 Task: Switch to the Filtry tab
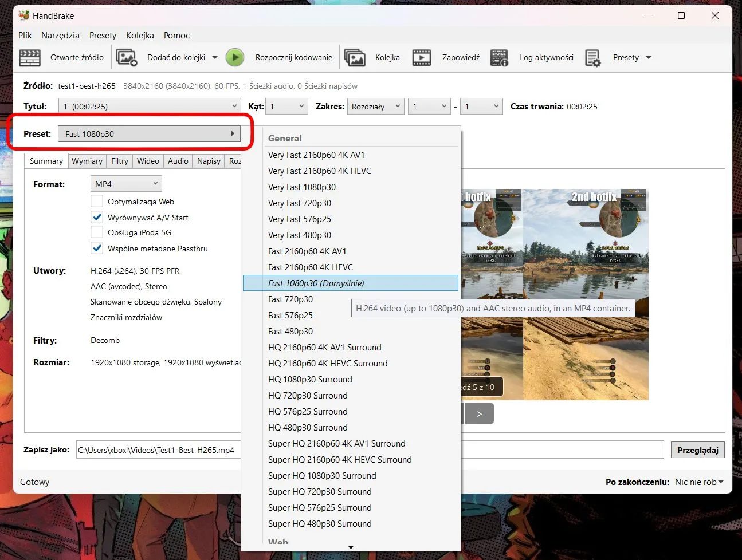click(x=120, y=161)
